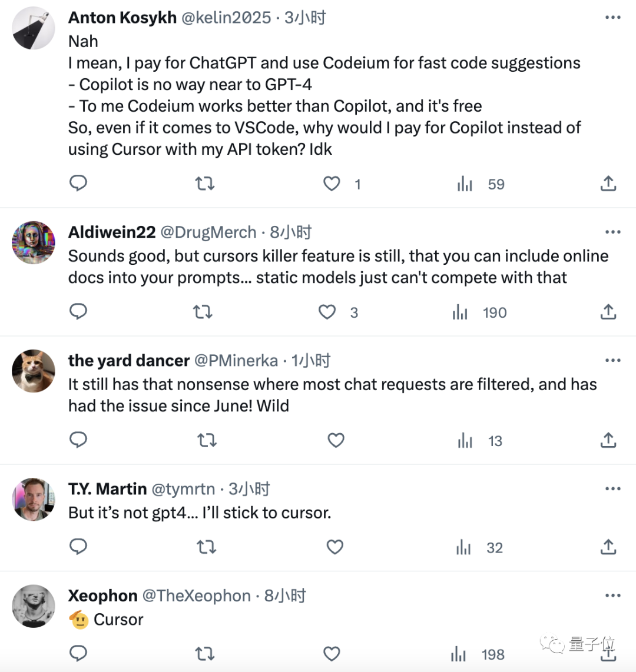This screenshot has width=636, height=672.
Task: Reply to Xeophon's Cursor tweet
Action: 78,653
